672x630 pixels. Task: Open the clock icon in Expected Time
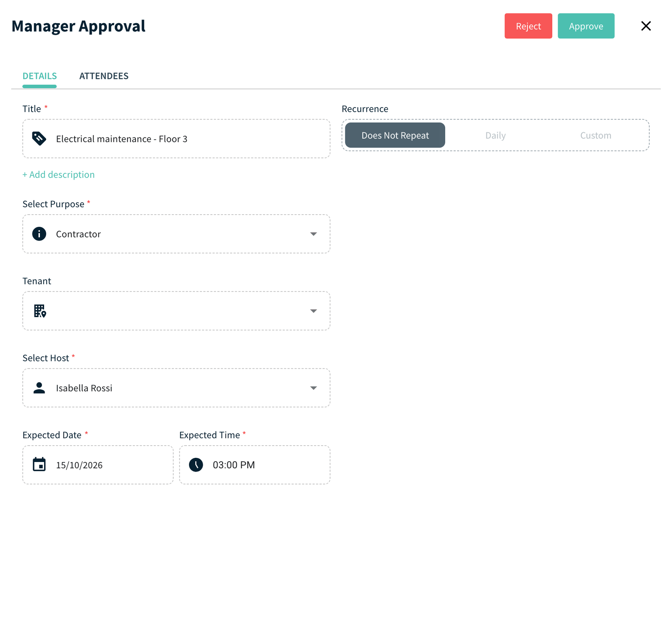pyautogui.click(x=196, y=465)
